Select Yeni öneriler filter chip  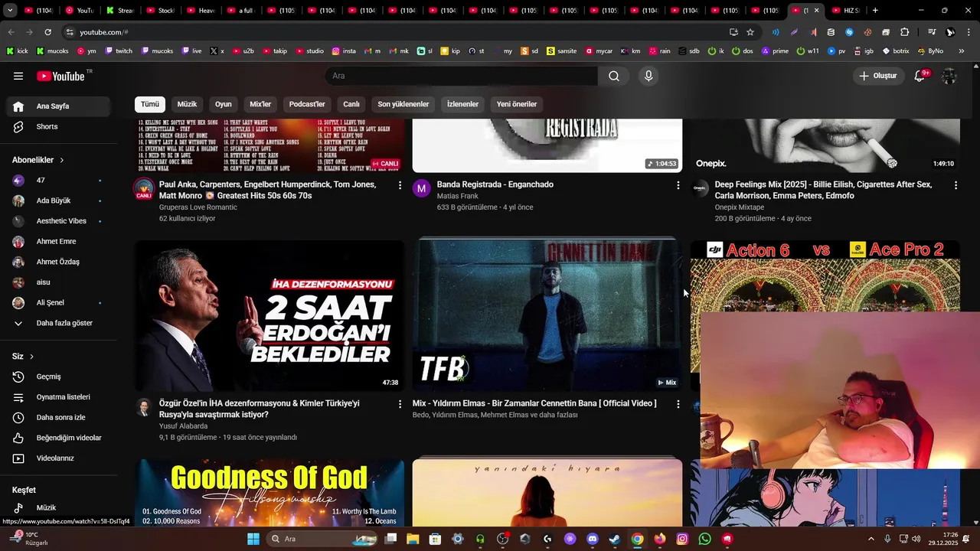click(x=517, y=104)
